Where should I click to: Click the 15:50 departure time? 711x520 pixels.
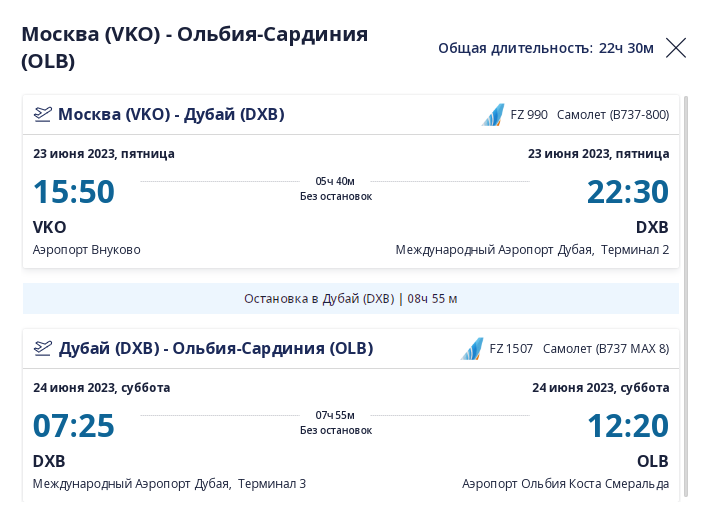tap(74, 191)
